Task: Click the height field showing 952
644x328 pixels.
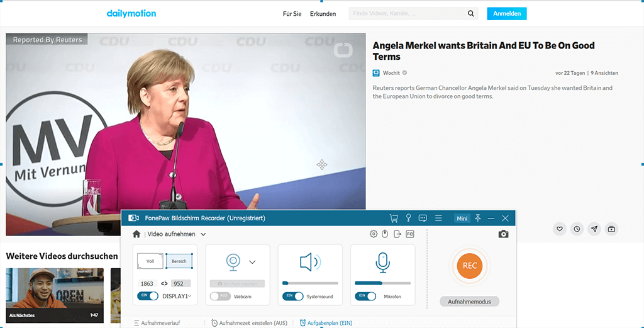Action: coord(180,283)
